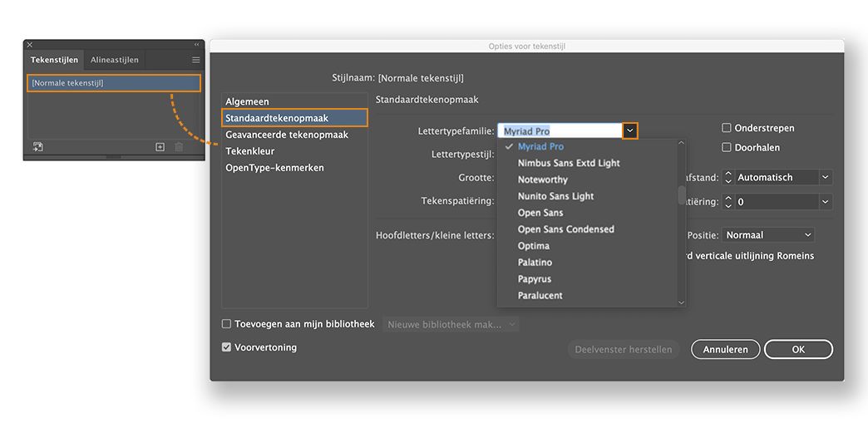Click the delete style trash icon

pyautogui.click(x=179, y=147)
